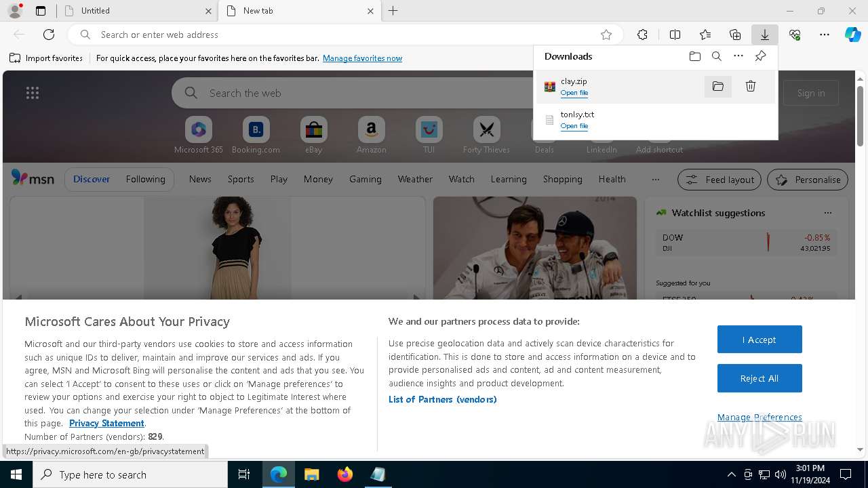Open Privacy Statement link

[x=106, y=423]
